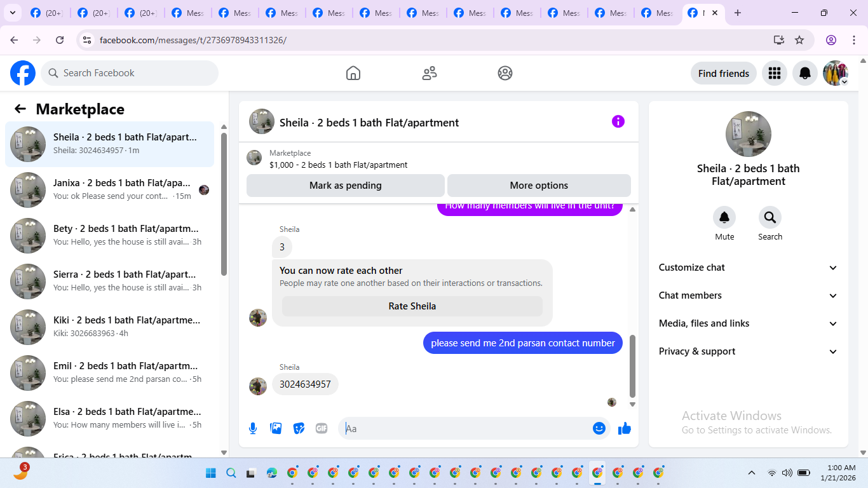
Task: Open the taskbar clock showing 1:00 AM
Action: [837, 473]
